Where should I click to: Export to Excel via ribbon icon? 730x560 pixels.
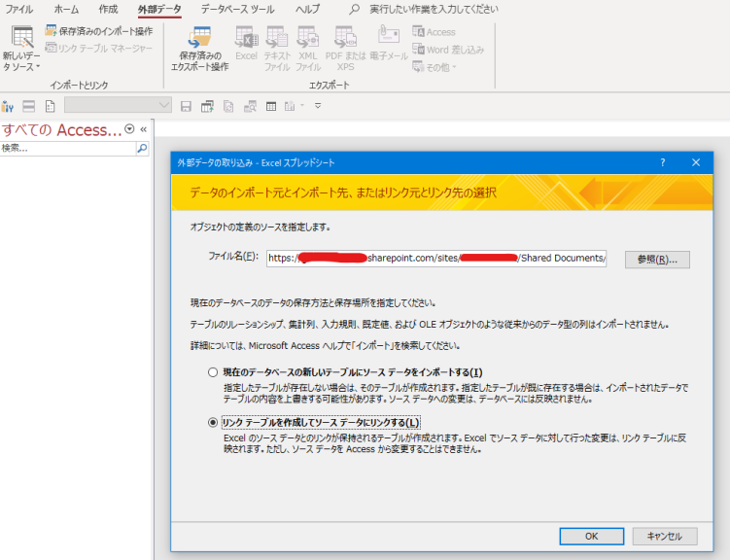tap(246, 44)
